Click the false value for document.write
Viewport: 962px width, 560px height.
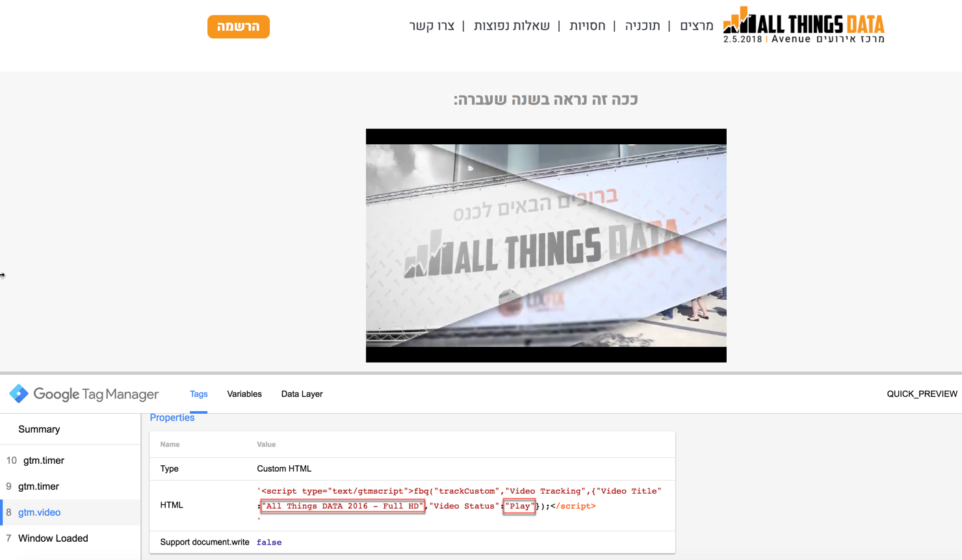tap(269, 542)
